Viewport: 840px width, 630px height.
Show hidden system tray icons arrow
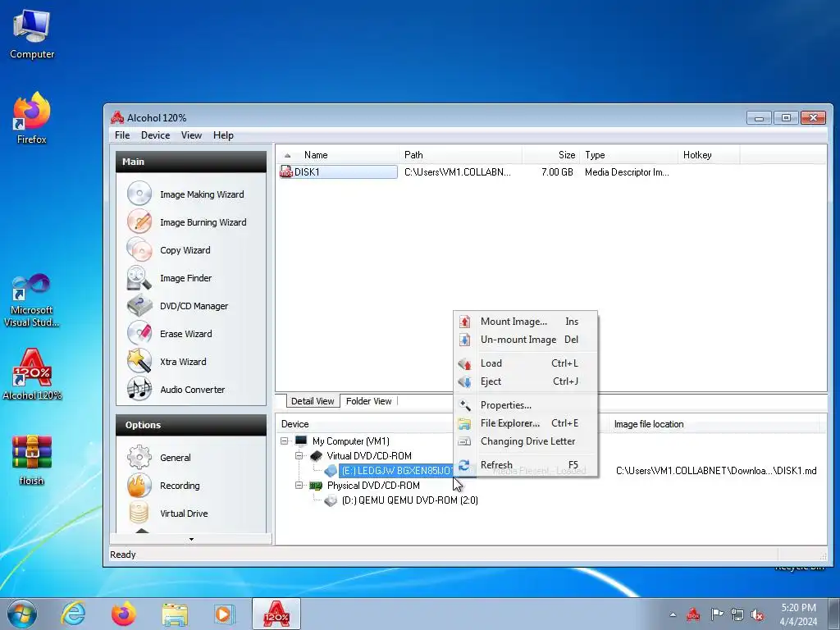pos(673,614)
